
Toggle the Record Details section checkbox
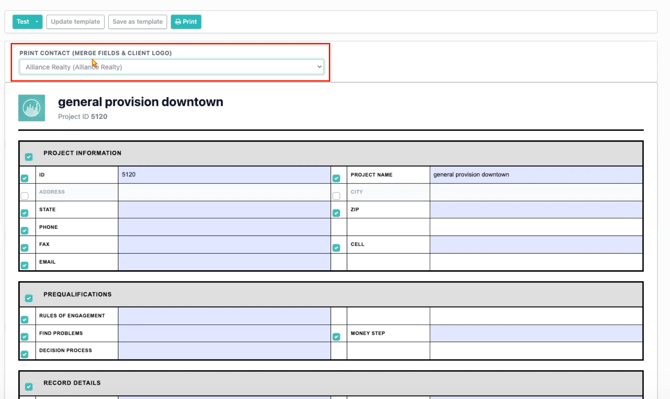click(29, 387)
